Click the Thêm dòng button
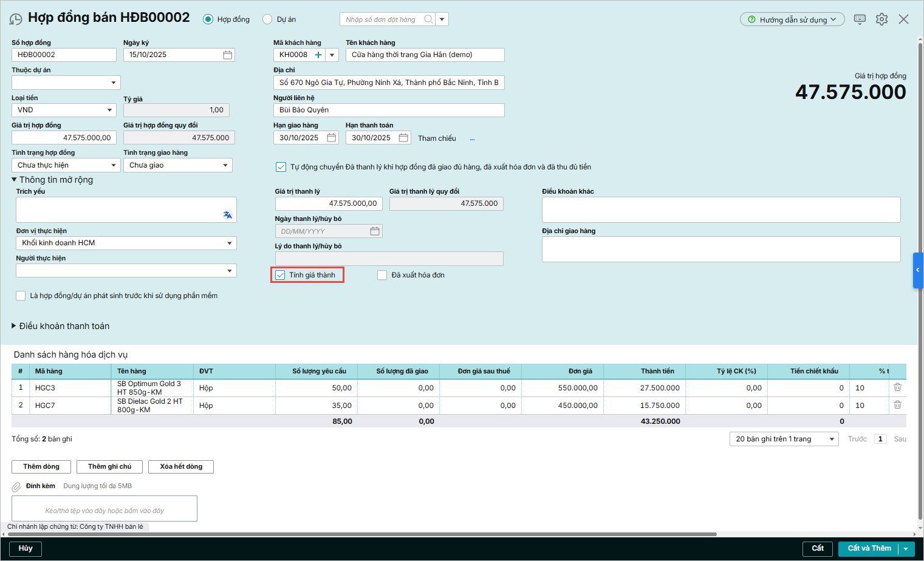This screenshot has height=561, width=924. pos(41,466)
